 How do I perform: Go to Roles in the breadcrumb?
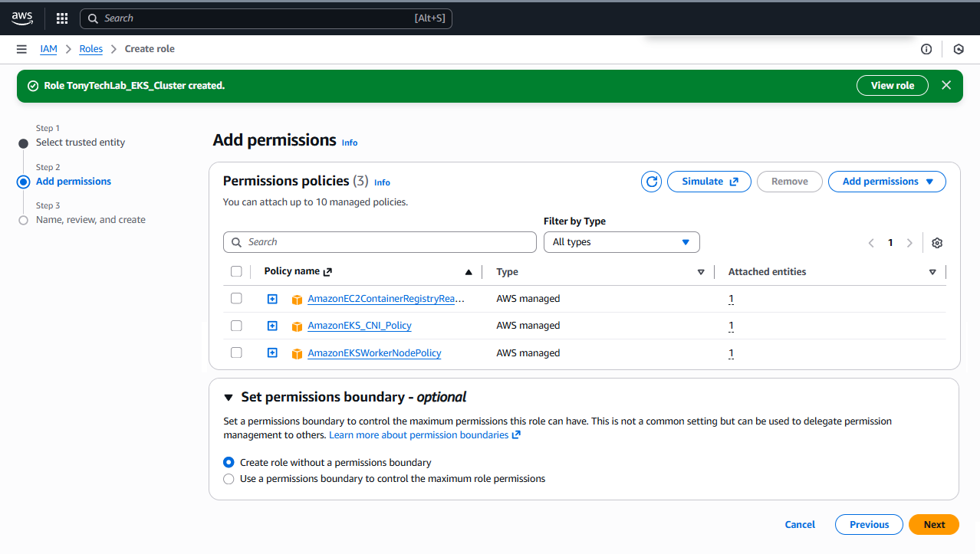[x=90, y=49]
